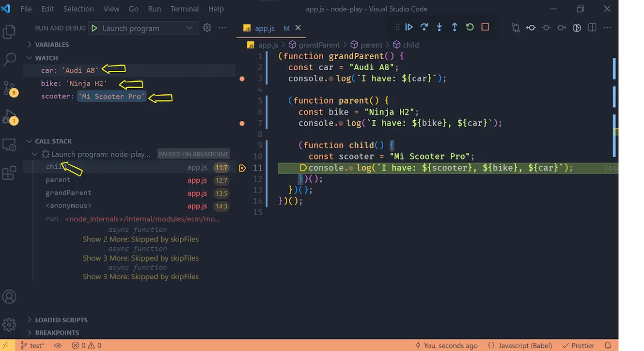Collapse the Launch program session node
The image size is (644, 351).
(34, 154)
